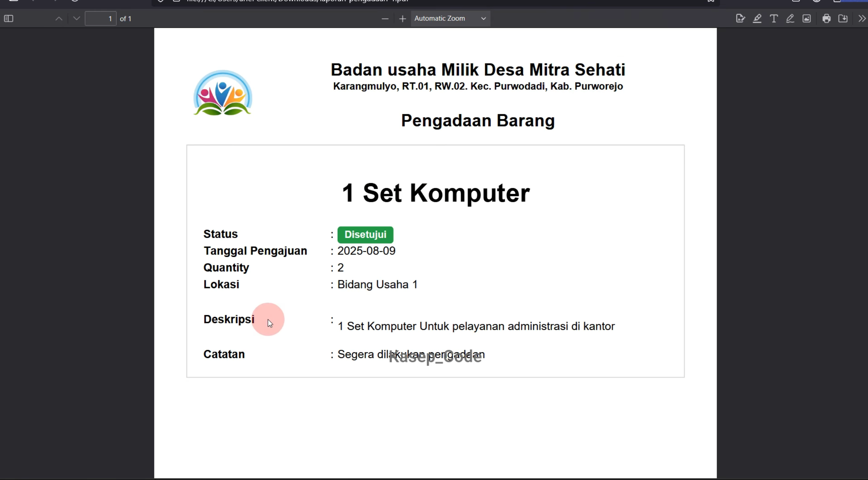Go to the next page arrow

tap(76, 19)
